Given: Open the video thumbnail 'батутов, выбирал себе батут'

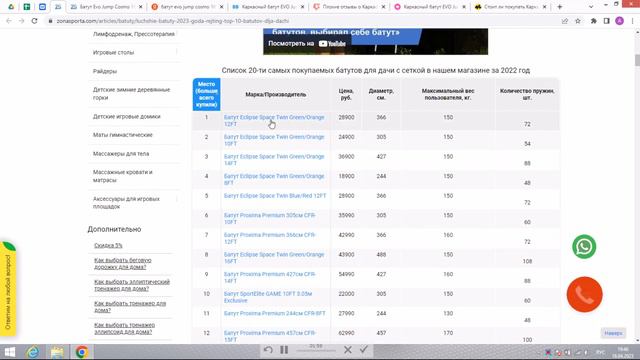Looking at the screenshot, I should [x=376, y=41].
